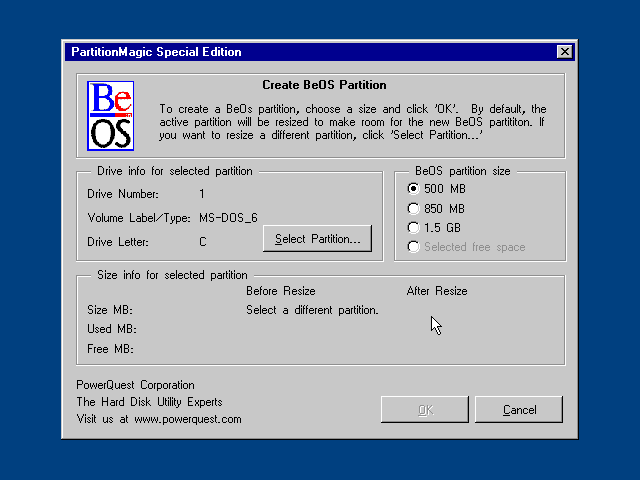This screenshot has width=640, height=480.
Task: Click the 'PartitionMagic Special Edition' title bar
Action: point(320,52)
